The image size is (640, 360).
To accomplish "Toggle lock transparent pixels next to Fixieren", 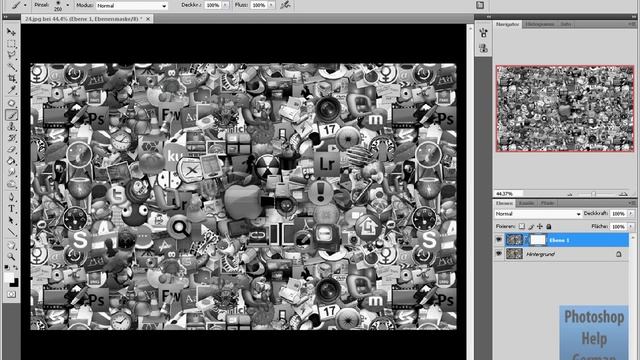I will click(522, 226).
